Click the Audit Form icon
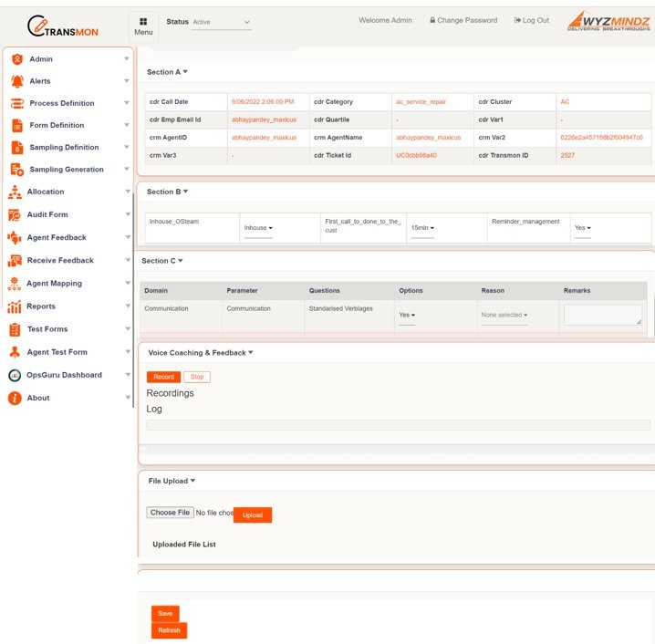The image size is (655, 644). pyautogui.click(x=15, y=214)
